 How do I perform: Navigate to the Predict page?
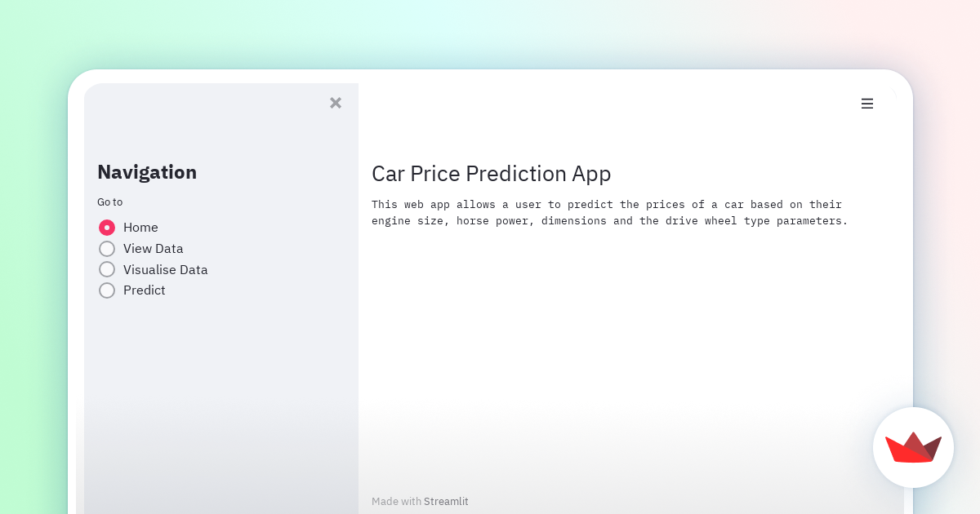coord(145,290)
